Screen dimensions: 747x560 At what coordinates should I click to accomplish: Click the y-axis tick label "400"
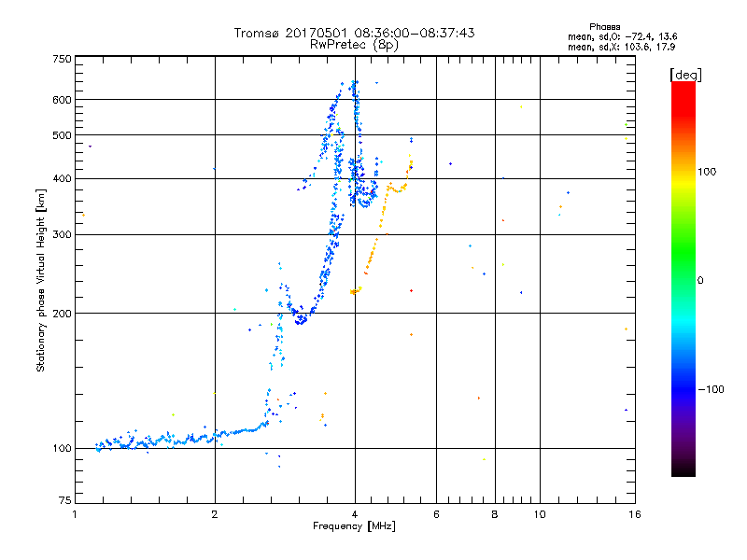click(62, 178)
